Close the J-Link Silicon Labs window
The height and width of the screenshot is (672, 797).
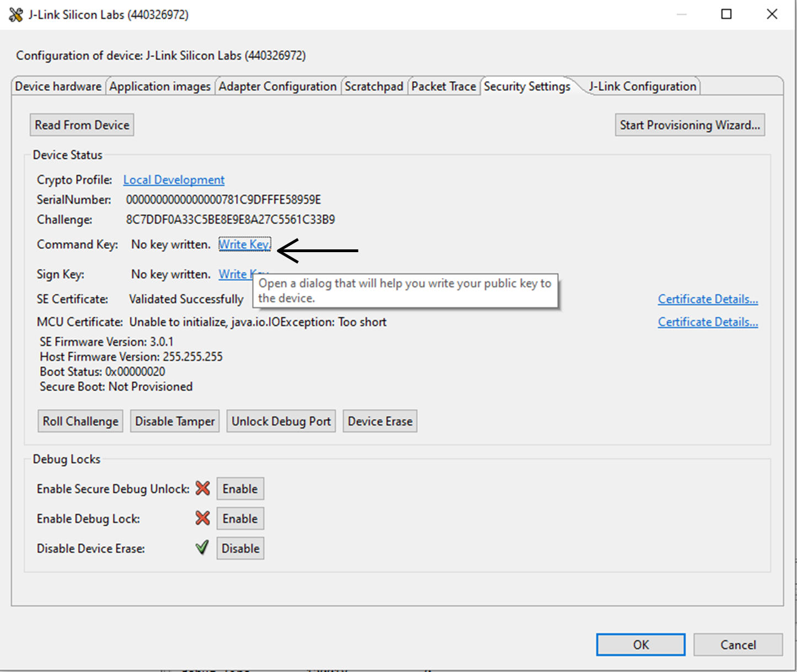coord(772,14)
